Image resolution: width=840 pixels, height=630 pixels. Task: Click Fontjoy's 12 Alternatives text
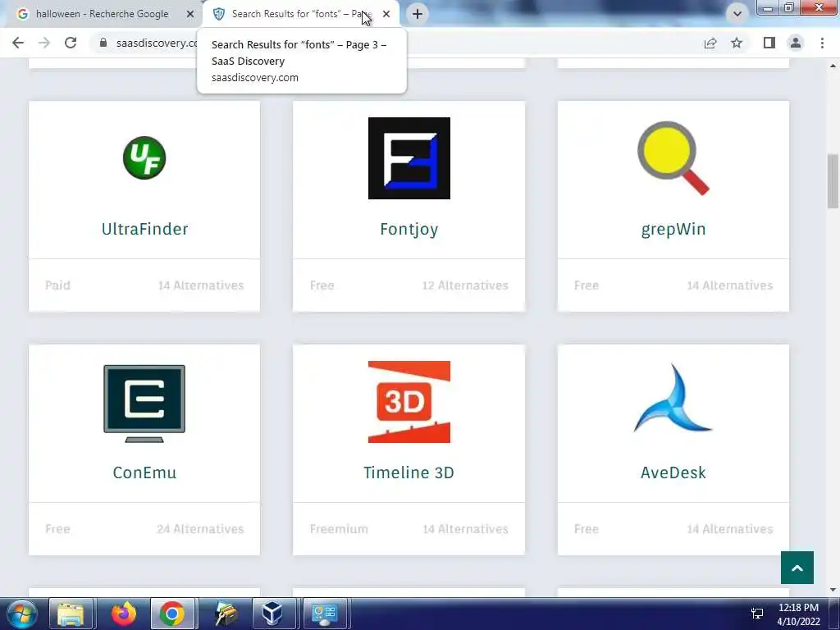(465, 285)
